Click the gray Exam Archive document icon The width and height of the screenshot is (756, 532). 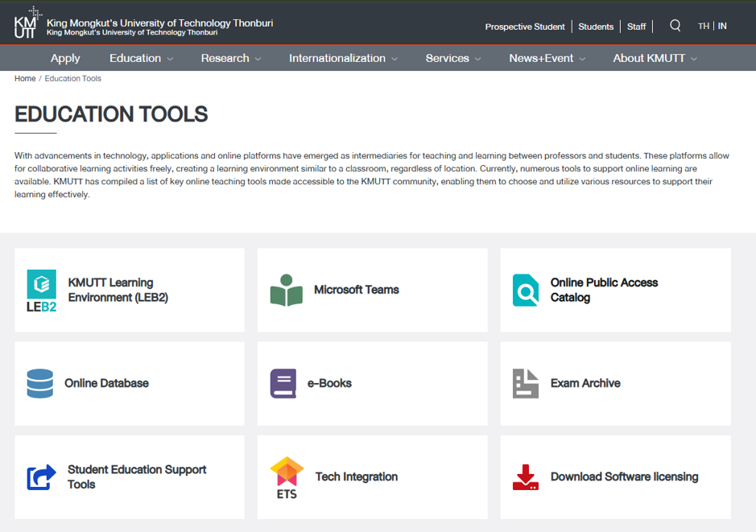point(526,384)
